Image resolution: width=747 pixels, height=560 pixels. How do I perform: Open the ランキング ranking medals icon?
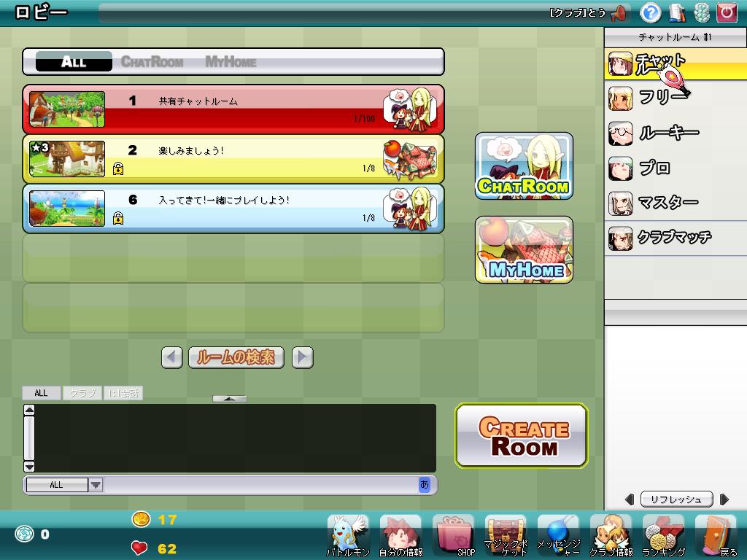coord(663,534)
